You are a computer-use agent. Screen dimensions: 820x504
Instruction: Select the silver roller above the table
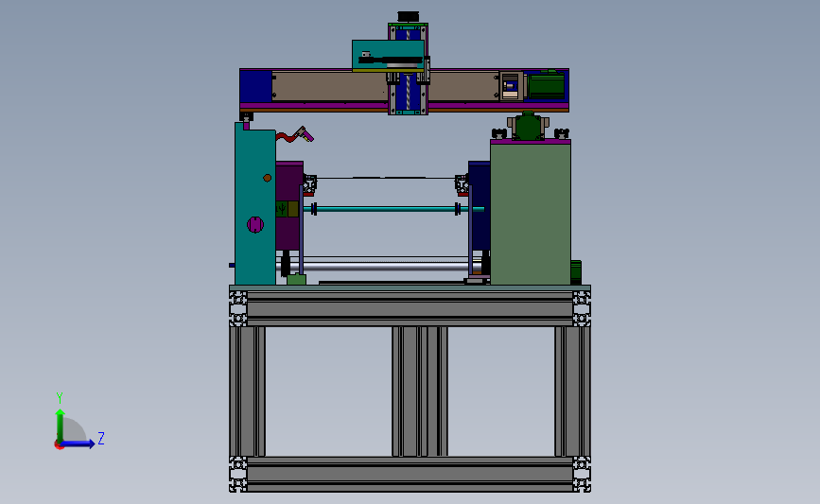pyautogui.click(x=384, y=267)
